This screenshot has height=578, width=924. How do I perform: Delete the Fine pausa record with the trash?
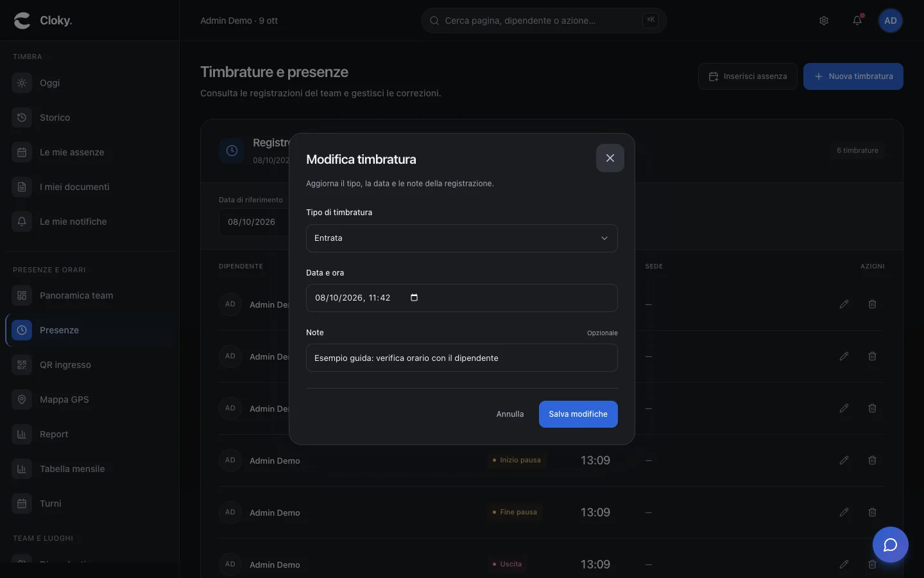click(x=872, y=512)
